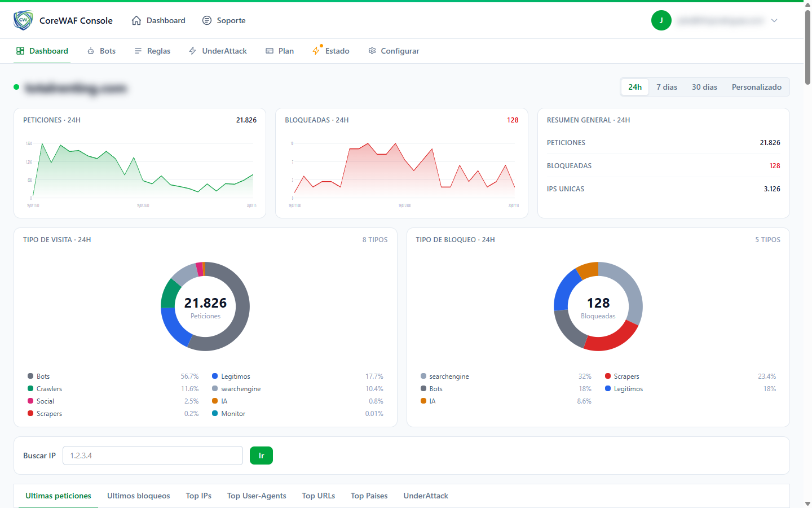Select the 30 dias time range

coord(704,87)
